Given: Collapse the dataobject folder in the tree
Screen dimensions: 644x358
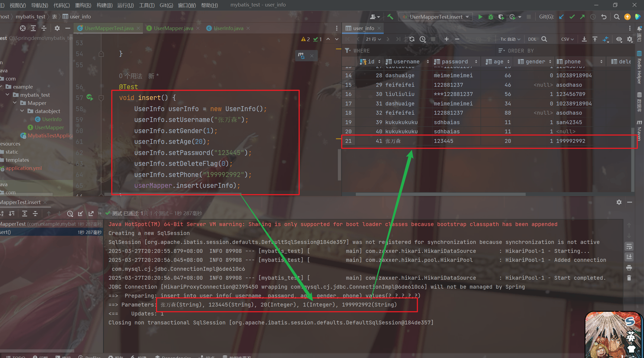Looking at the screenshot, I should (22, 111).
